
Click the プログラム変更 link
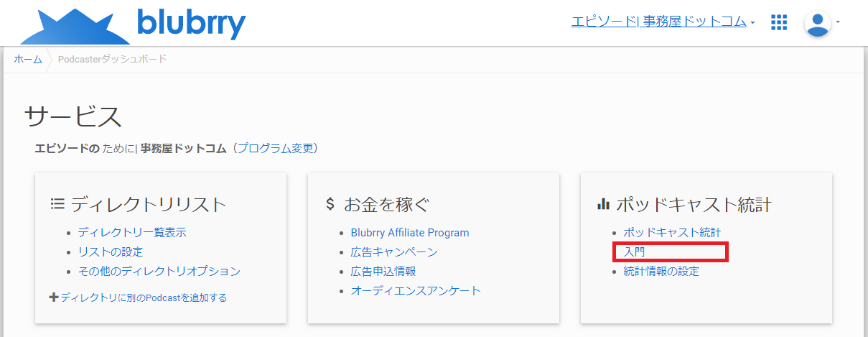[x=276, y=149]
